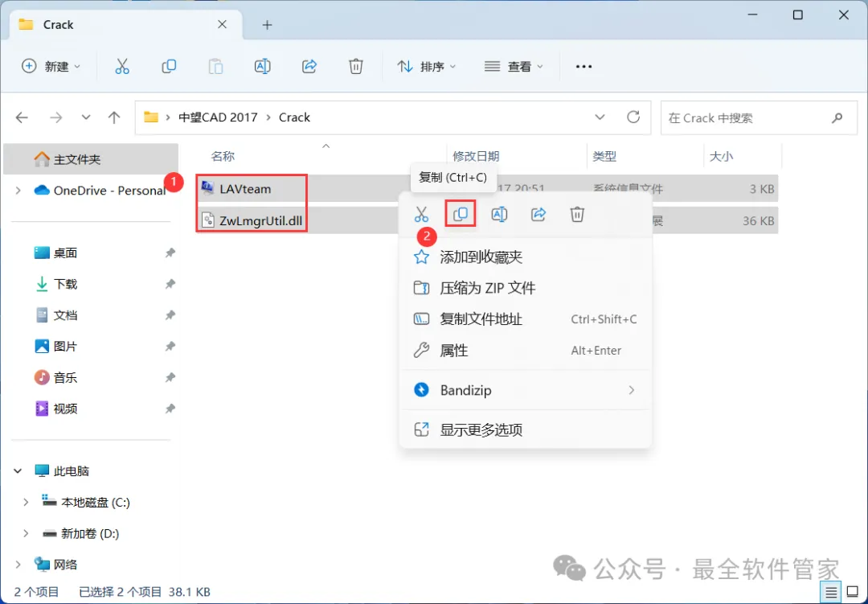Viewport: 868px width, 604px height.
Task: Open the 查看 view dropdown
Action: pyautogui.click(x=514, y=67)
